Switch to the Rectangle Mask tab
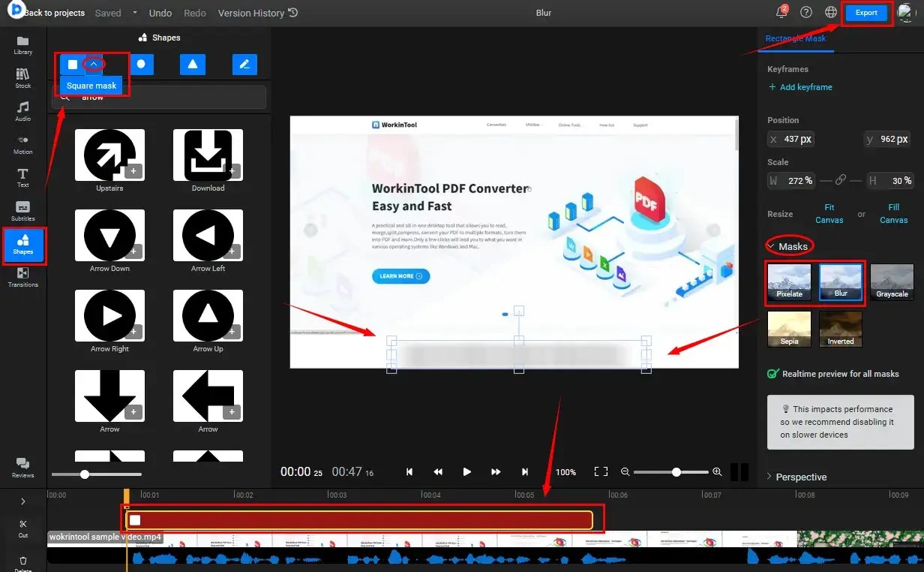This screenshot has height=572, width=924. [796, 38]
